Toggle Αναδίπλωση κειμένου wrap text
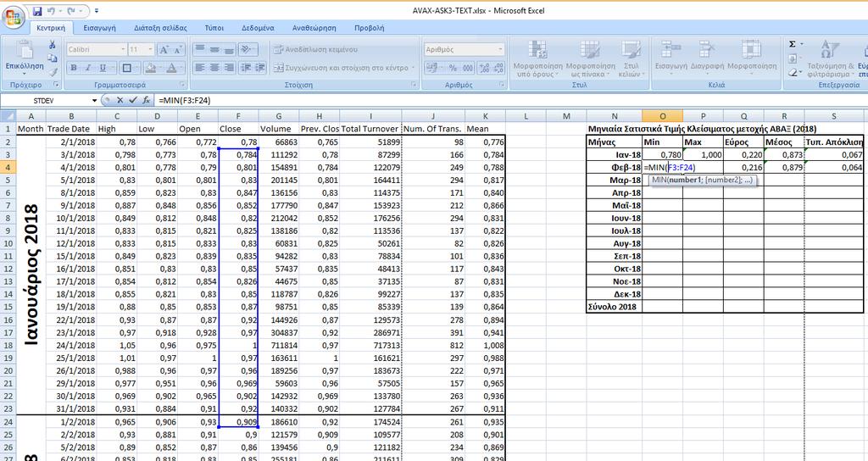The image size is (868, 461). coord(316,50)
